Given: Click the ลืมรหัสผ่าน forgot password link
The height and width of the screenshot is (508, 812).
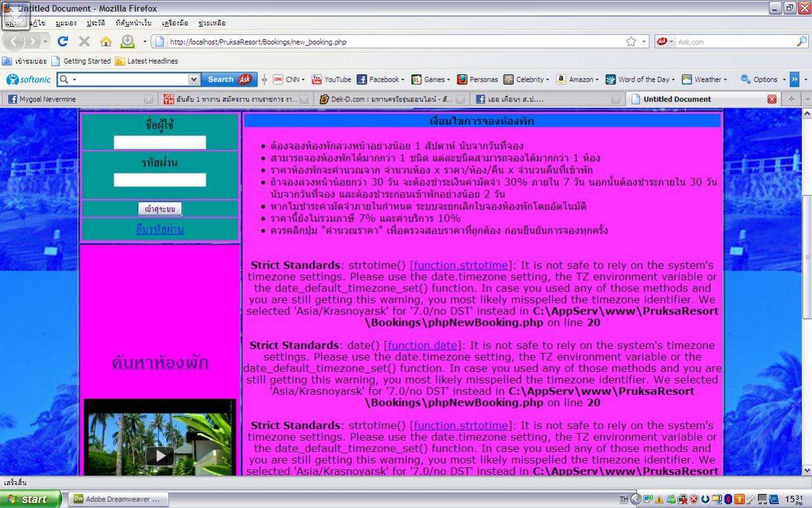Looking at the screenshot, I should point(160,229).
